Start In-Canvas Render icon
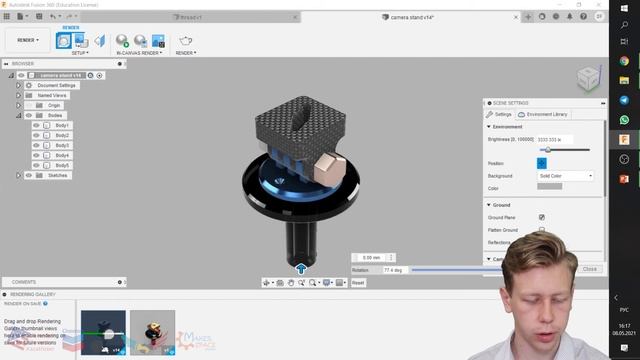This screenshot has width=640, height=360. coord(122,41)
